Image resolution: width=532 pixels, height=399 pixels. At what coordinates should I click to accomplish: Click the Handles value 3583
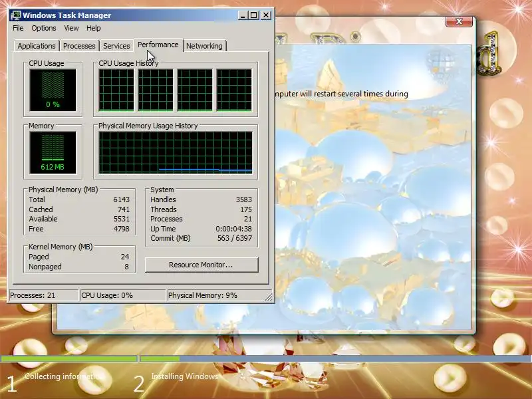(x=243, y=199)
